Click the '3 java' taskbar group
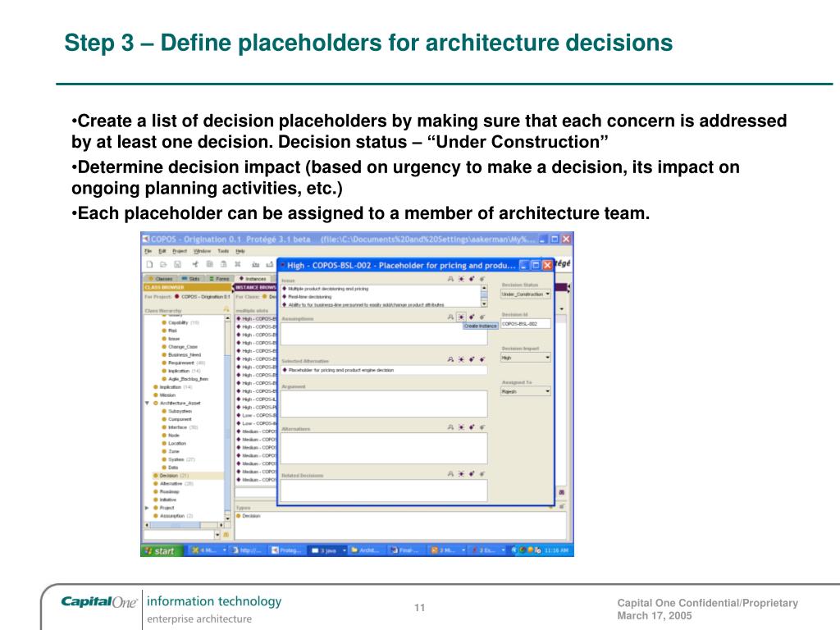The width and height of the screenshot is (840, 630). coord(328,550)
